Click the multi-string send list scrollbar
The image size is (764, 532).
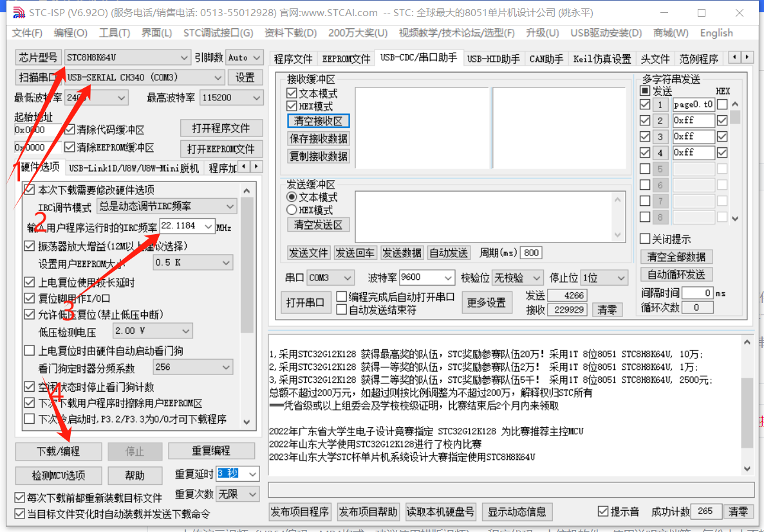pyautogui.click(x=735, y=161)
